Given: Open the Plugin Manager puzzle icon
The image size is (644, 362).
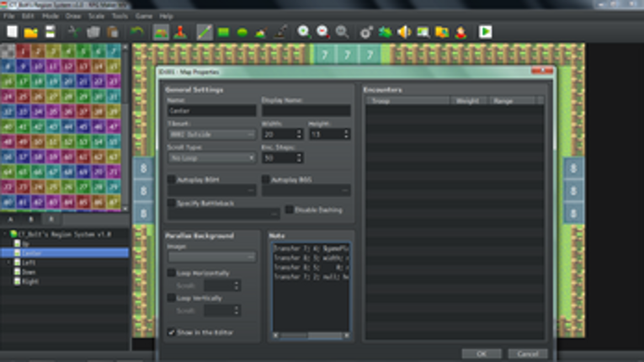Looking at the screenshot, I should tap(386, 32).
